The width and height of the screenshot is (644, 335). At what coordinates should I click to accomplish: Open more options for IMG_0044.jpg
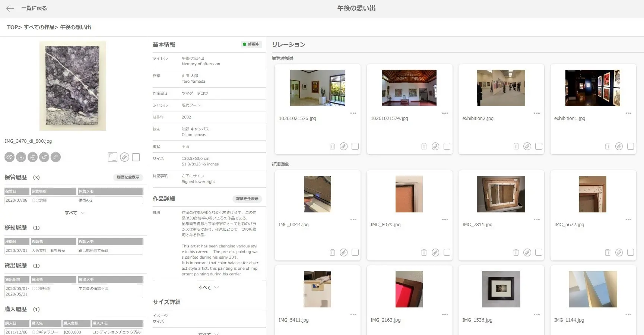tap(353, 219)
